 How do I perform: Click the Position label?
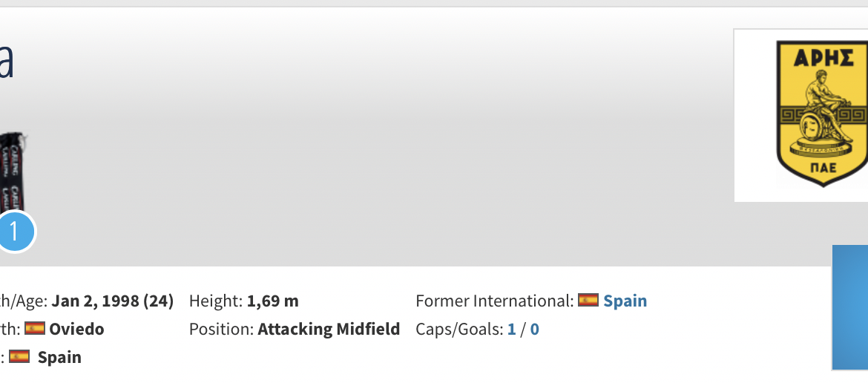220,329
